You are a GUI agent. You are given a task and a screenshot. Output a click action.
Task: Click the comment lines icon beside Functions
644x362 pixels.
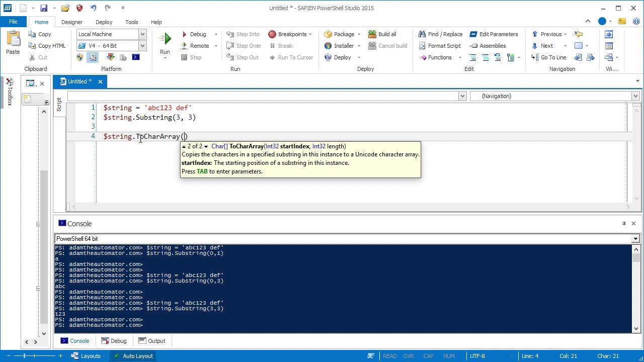click(x=473, y=57)
